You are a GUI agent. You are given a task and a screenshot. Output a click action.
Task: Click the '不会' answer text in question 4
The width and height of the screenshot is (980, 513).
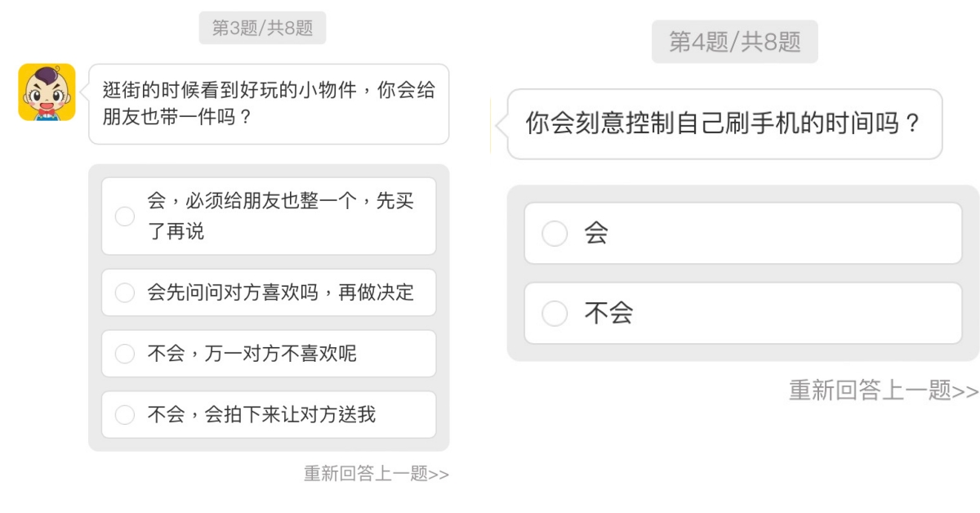pyautogui.click(x=608, y=313)
